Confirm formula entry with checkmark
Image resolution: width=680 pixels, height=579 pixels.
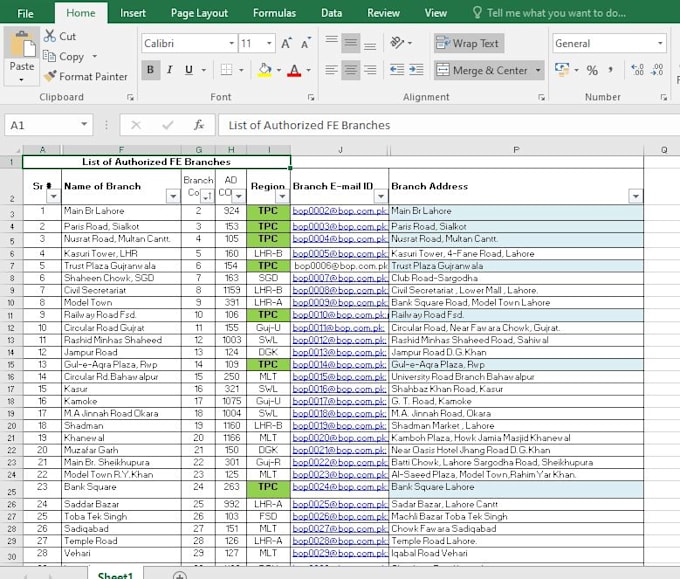168,125
